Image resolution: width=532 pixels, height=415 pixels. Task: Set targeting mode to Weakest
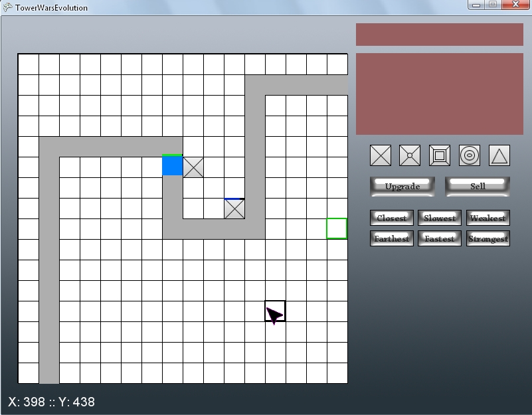point(488,218)
